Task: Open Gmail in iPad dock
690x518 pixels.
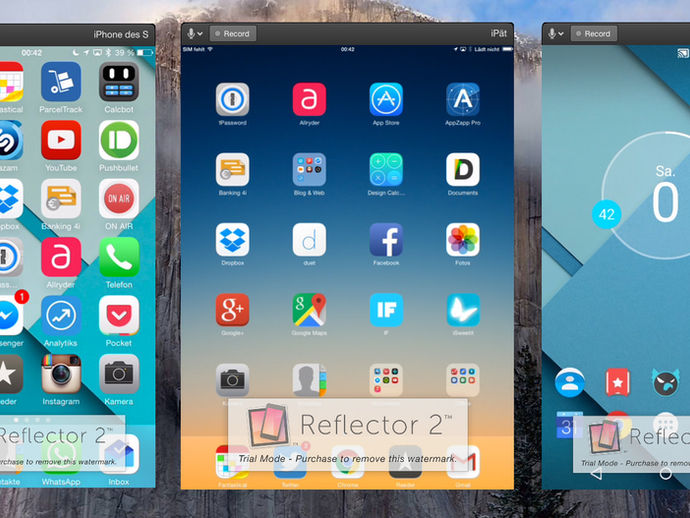Action: point(462,462)
